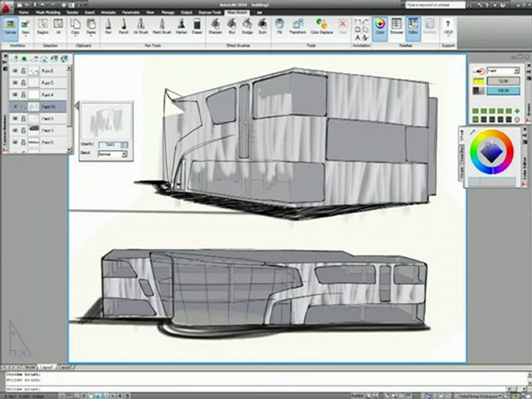Select the Blur effect brush
Image resolution: width=532 pixels, height=399 pixels.
(232, 27)
